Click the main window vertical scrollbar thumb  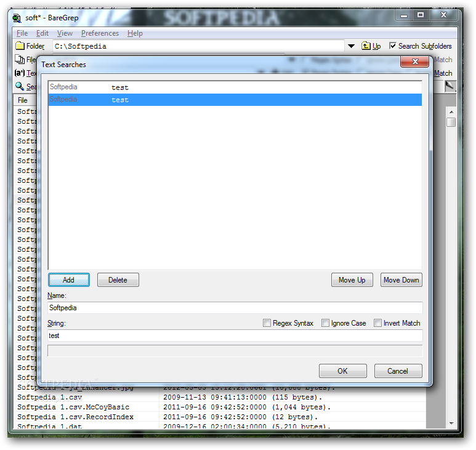[451, 123]
